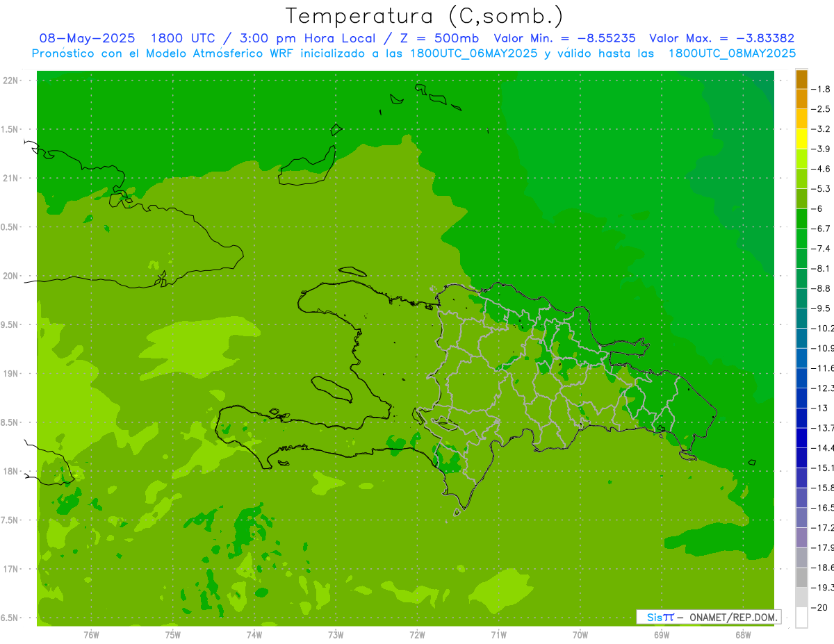Click '3:00 pm Hora Local' text
The image size is (834, 644).
click(309, 38)
